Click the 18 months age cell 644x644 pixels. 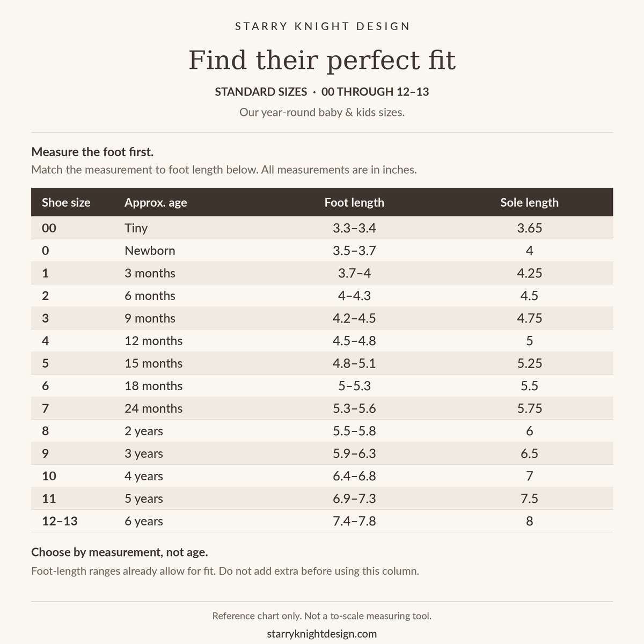pos(153,386)
